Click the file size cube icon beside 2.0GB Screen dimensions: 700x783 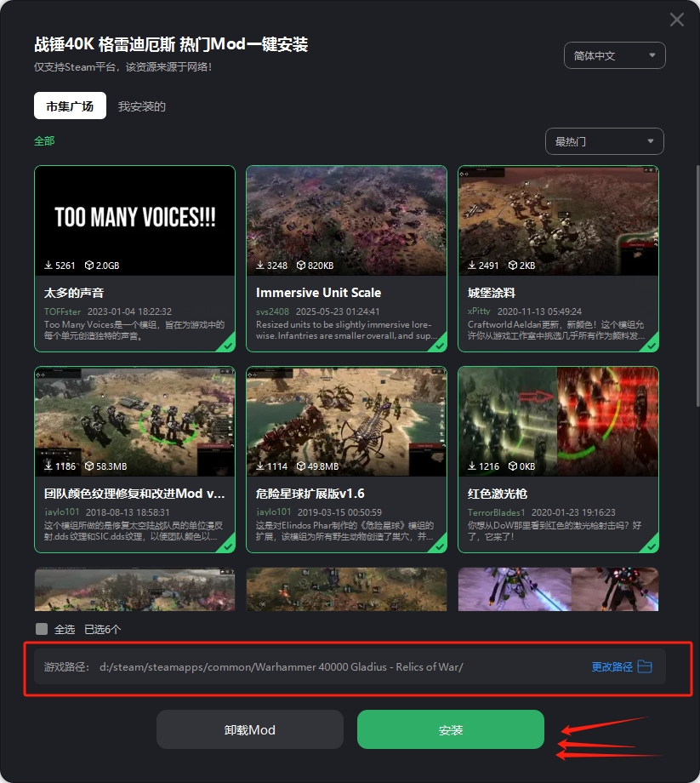pos(89,266)
